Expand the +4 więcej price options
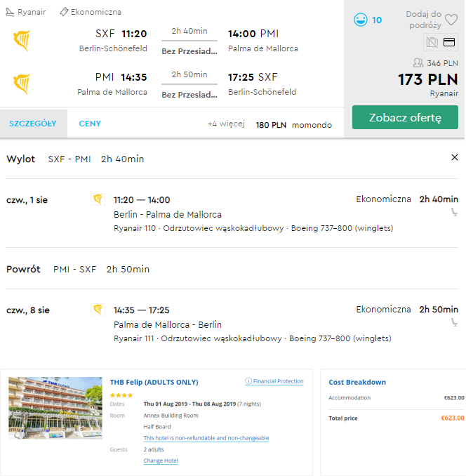 (225, 124)
